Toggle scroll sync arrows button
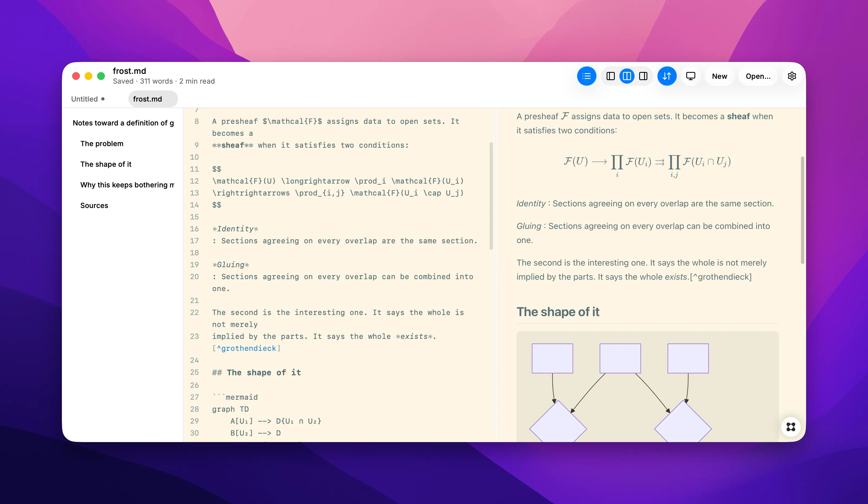This screenshot has width=868, height=504. [x=667, y=76]
